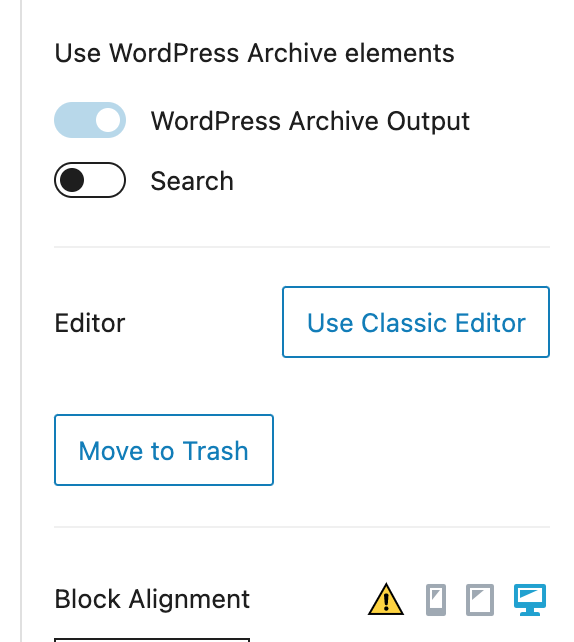Click the Move to Trash button
This screenshot has height=642, width=574.
[x=164, y=450]
